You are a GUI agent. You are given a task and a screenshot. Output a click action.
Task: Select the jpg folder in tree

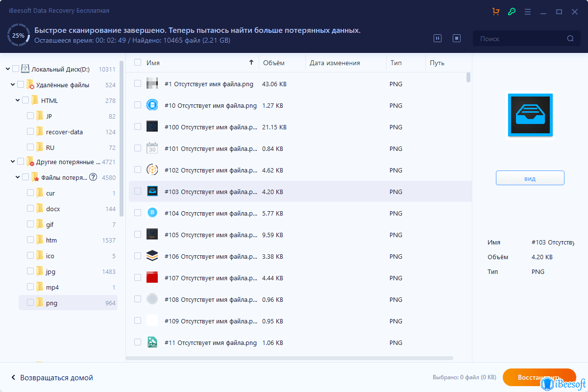click(50, 271)
